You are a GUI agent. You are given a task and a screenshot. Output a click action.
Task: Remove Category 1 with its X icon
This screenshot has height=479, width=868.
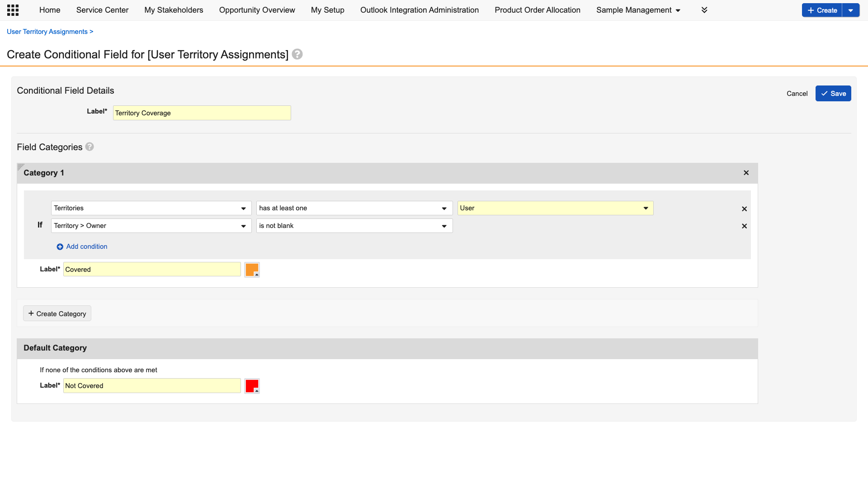point(745,173)
